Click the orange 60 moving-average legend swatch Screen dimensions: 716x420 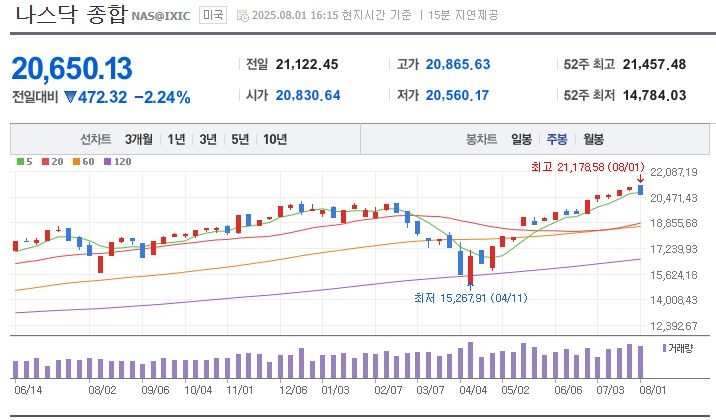(x=76, y=162)
